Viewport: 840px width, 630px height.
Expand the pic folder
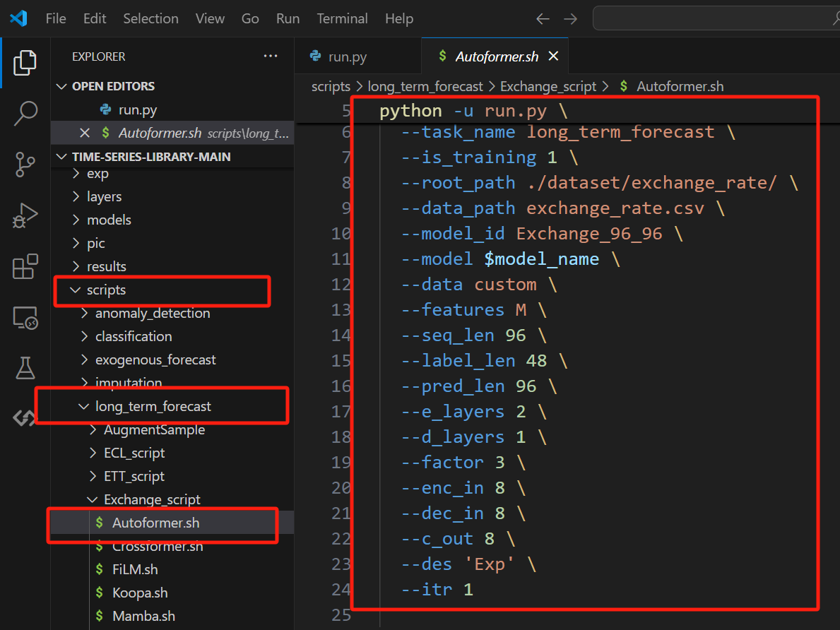click(76, 243)
